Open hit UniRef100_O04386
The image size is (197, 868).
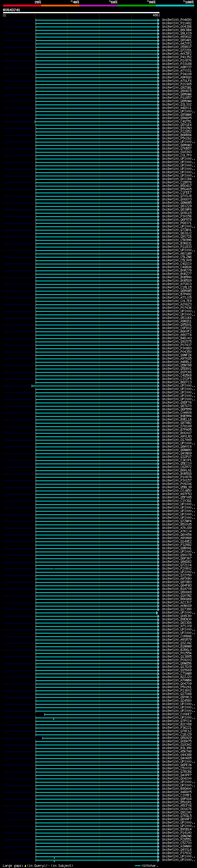coord(177,26)
